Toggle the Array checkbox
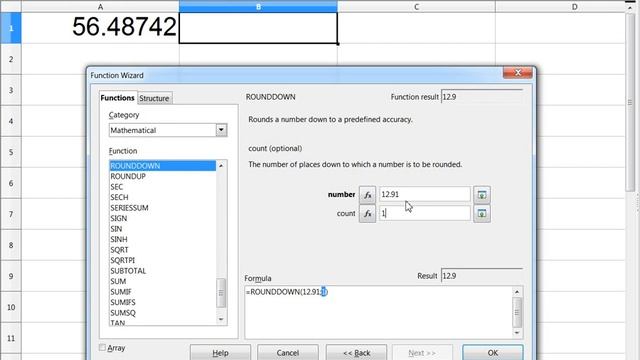 pyautogui.click(x=102, y=347)
